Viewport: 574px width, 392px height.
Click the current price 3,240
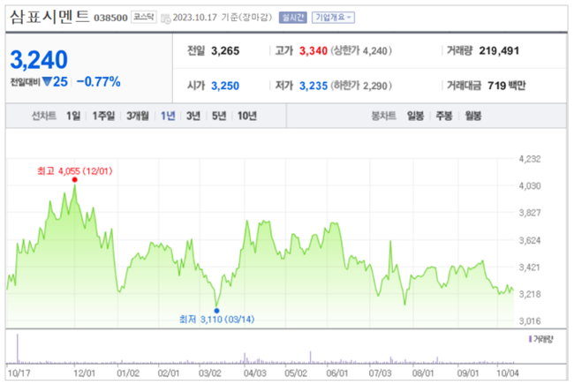tap(39, 59)
